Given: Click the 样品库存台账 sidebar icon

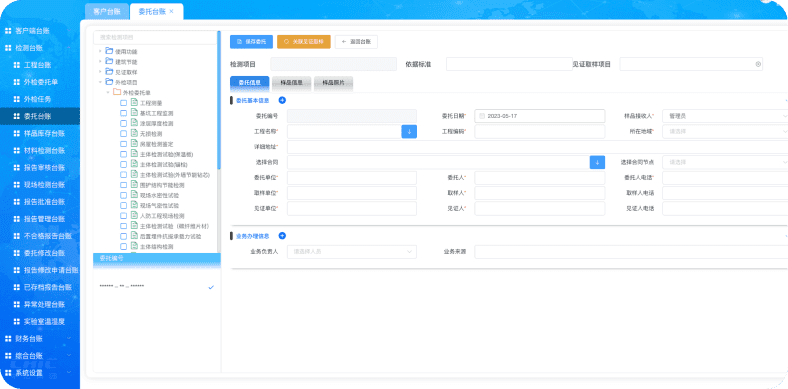Looking at the screenshot, I should pyautogui.click(x=16, y=134).
